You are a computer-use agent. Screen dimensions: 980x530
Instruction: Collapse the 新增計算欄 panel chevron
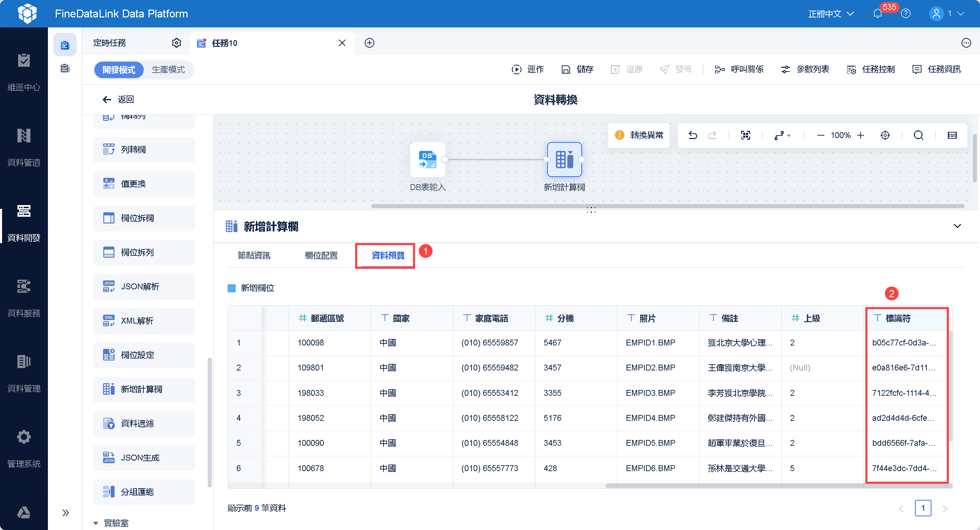click(957, 226)
